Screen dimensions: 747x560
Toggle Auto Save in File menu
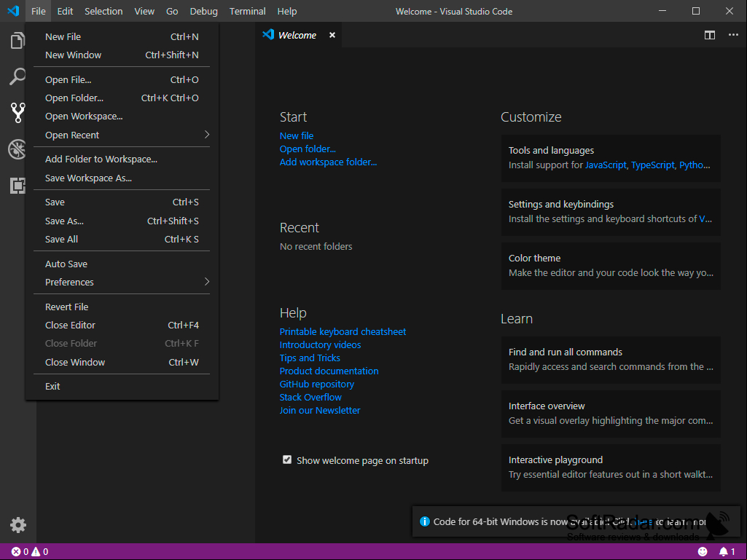[x=122, y=264]
